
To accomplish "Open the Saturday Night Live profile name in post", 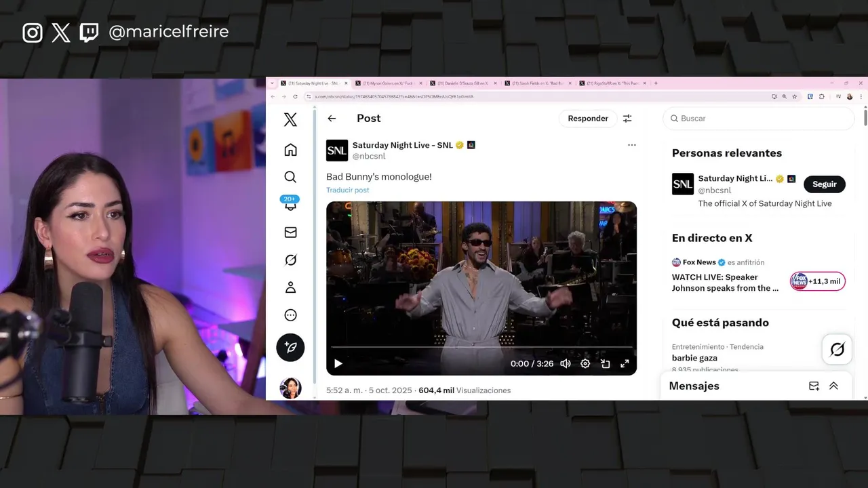I will [402, 145].
